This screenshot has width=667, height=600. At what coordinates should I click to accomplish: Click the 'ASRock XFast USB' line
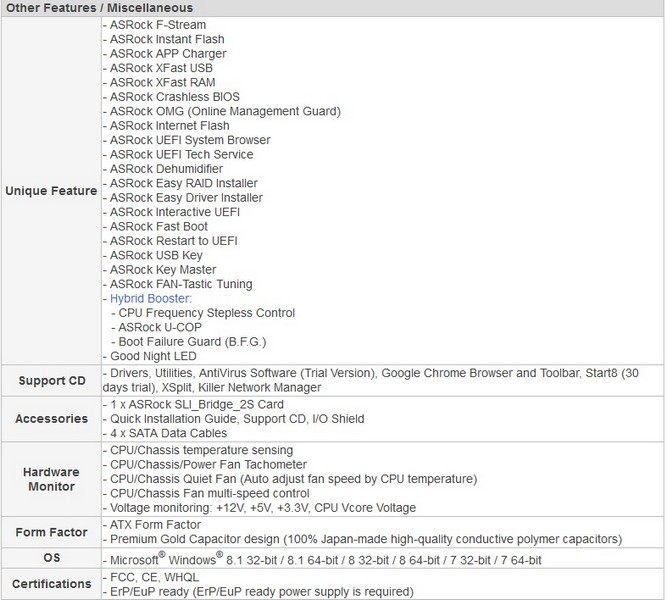(158, 68)
